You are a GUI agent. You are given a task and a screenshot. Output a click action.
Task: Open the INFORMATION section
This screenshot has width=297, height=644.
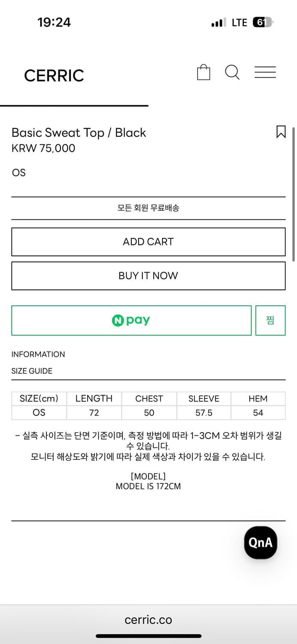coord(38,354)
